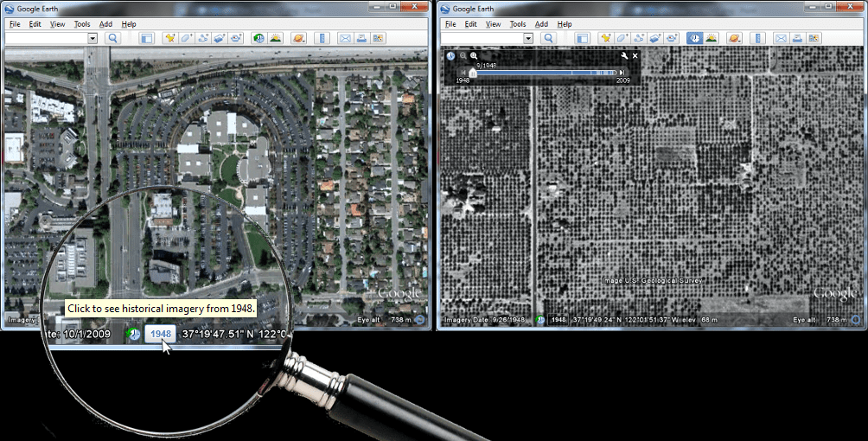868x441 pixels.
Task: Show ruler tool in left window
Action: (322, 38)
